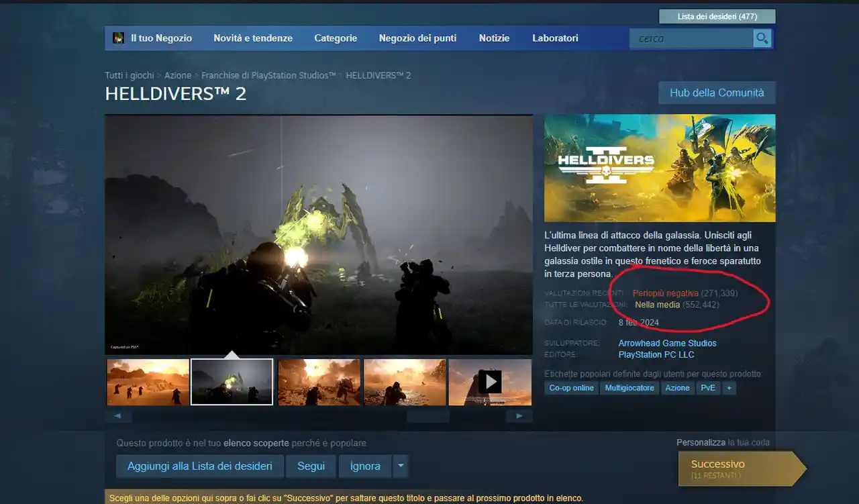Image resolution: width=859 pixels, height=504 pixels.
Task: Open Negozio dei punti tab
Action: [x=417, y=38]
